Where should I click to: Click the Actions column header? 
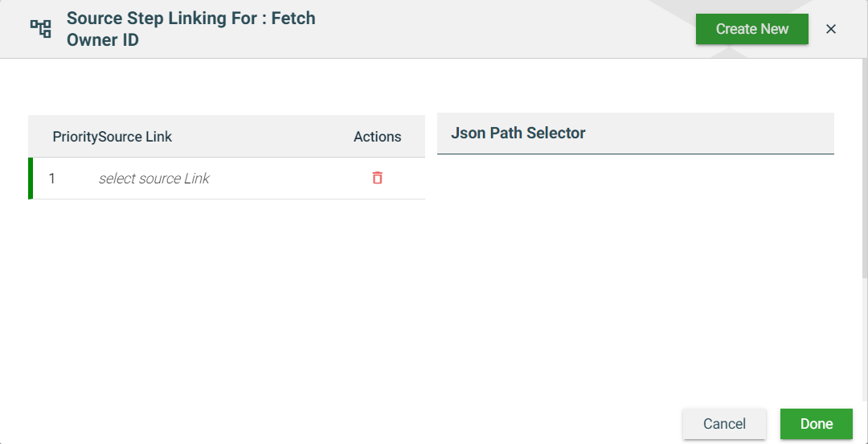[377, 137]
